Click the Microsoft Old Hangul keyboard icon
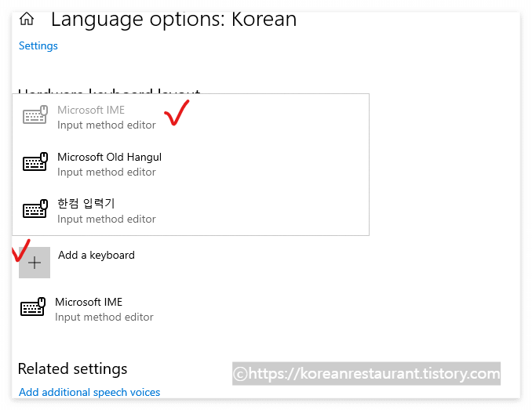532x410 pixels. [35, 161]
